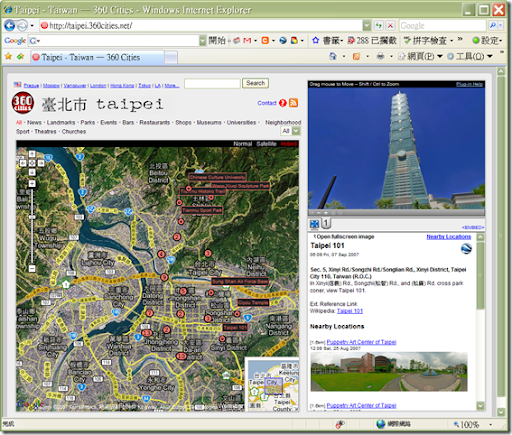Switch map to Normal view
The image size is (512, 435).
point(242,144)
